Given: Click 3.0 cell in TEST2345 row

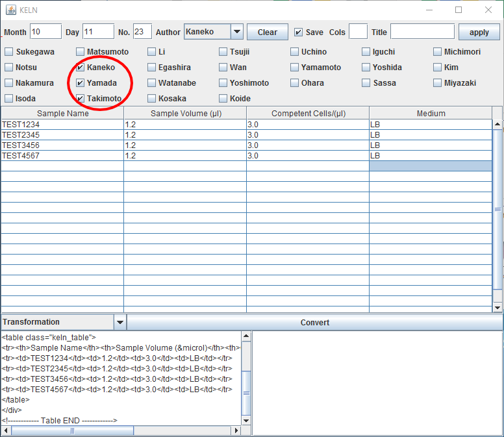Looking at the screenshot, I should pos(308,135).
